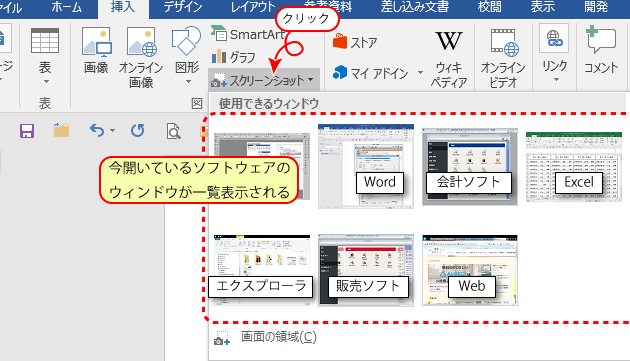Click the Save icon in quick toolbar
The width and height of the screenshot is (630, 361).
[x=27, y=131]
